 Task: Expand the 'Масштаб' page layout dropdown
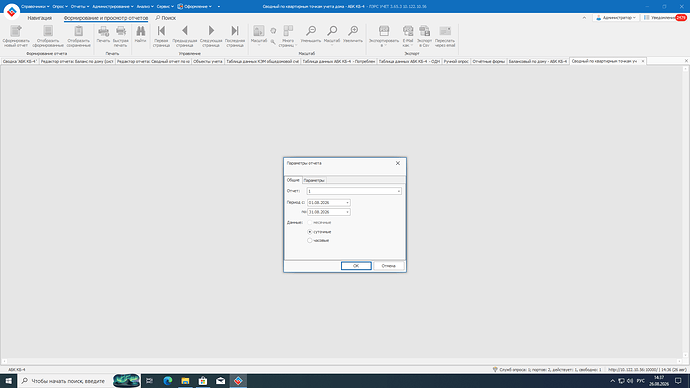point(259,45)
